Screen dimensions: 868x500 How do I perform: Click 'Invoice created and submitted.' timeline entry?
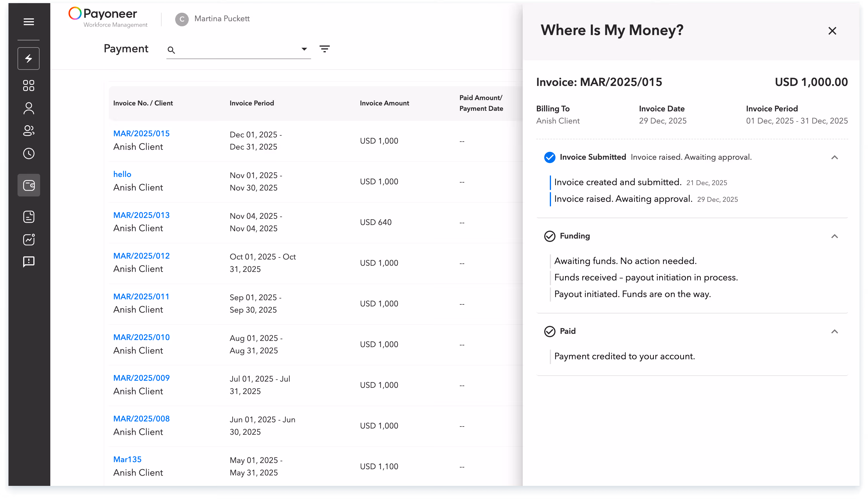[x=617, y=182]
